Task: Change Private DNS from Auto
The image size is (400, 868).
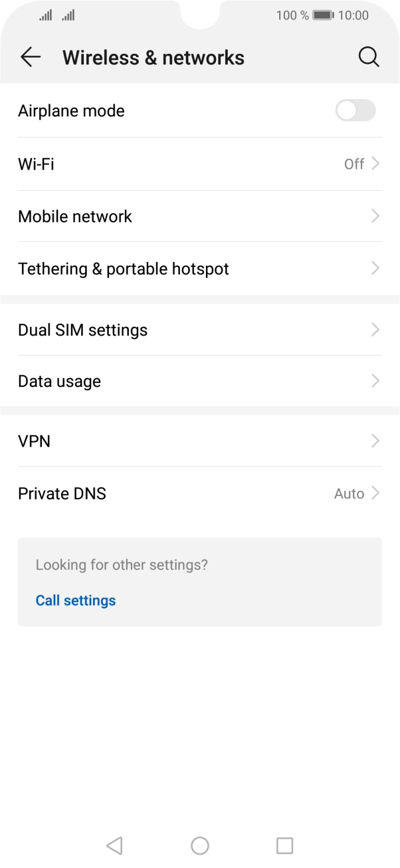Action: click(x=199, y=493)
